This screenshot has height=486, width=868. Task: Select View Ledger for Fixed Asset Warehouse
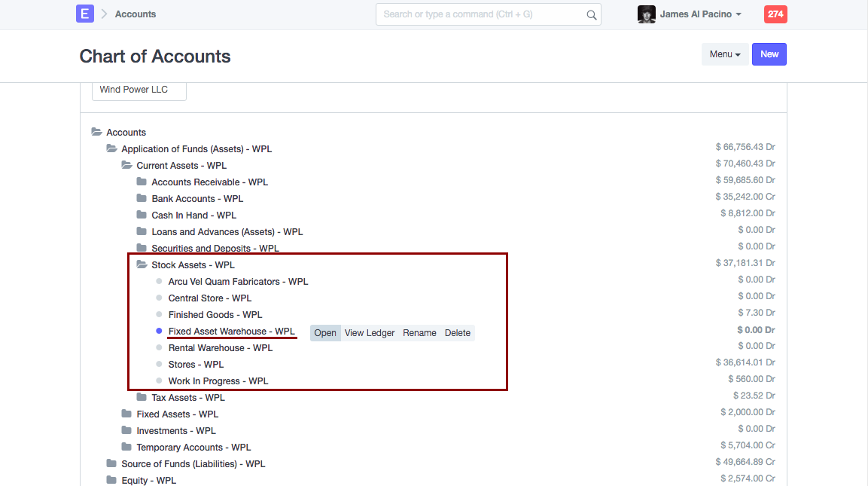pyautogui.click(x=370, y=333)
